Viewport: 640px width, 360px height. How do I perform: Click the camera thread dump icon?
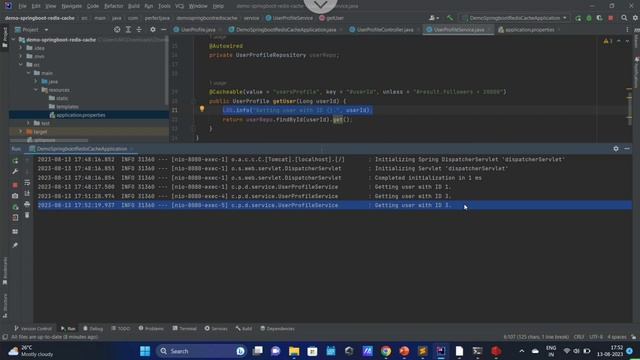(x=15, y=196)
